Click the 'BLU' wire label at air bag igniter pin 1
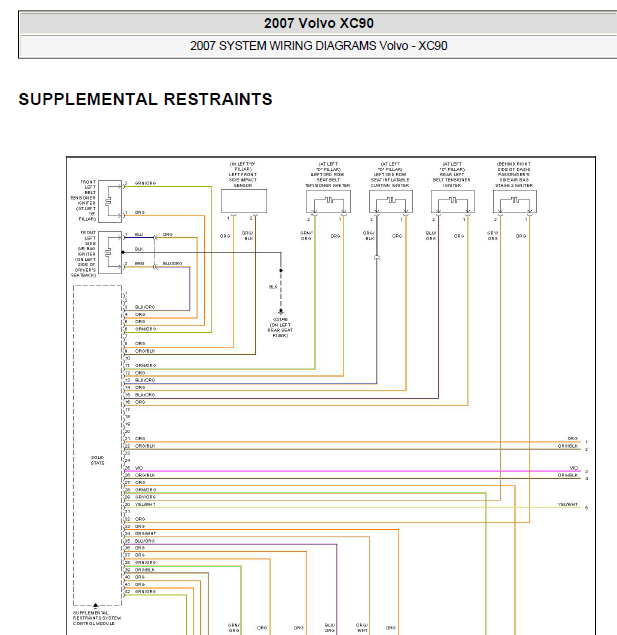Image resolution: width=617 pixels, height=635 pixels. (139, 234)
